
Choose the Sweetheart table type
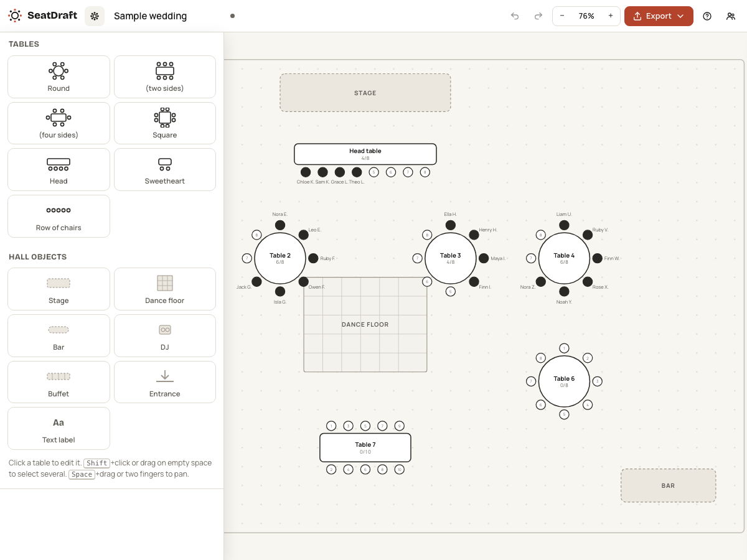165,169
